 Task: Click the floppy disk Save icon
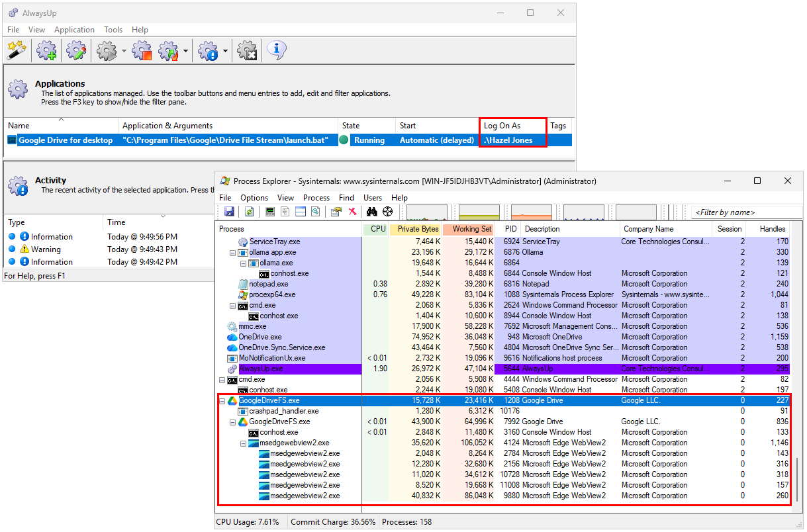pos(229,212)
